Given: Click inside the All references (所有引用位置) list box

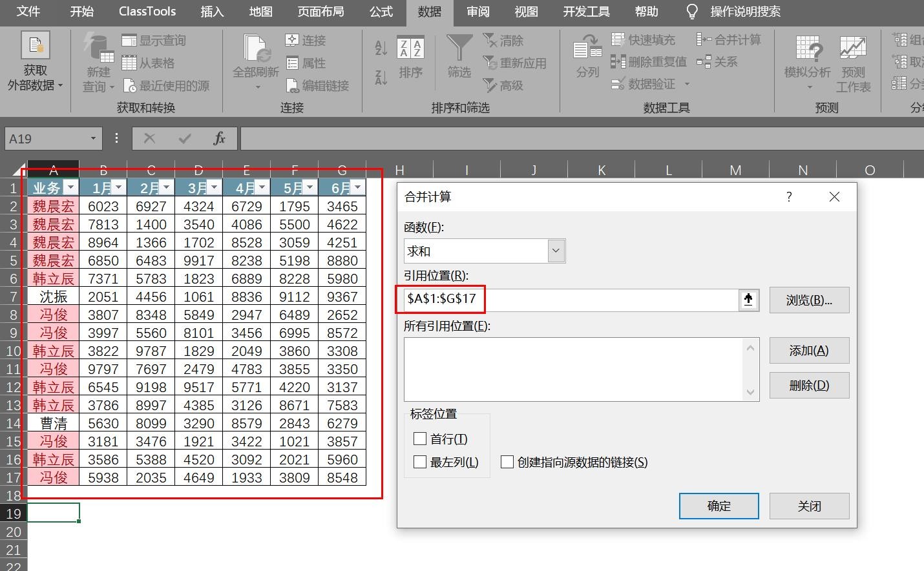Looking at the screenshot, I should pos(574,369).
